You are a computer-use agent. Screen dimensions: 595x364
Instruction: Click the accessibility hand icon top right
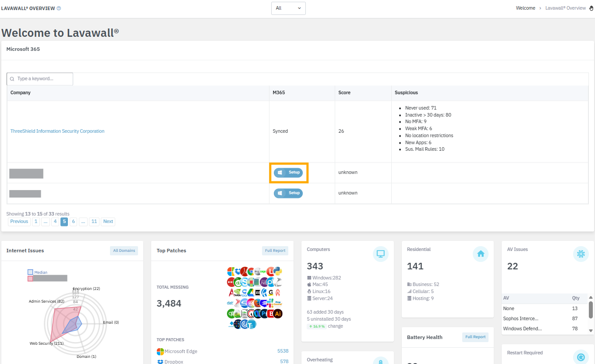point(591,8)
